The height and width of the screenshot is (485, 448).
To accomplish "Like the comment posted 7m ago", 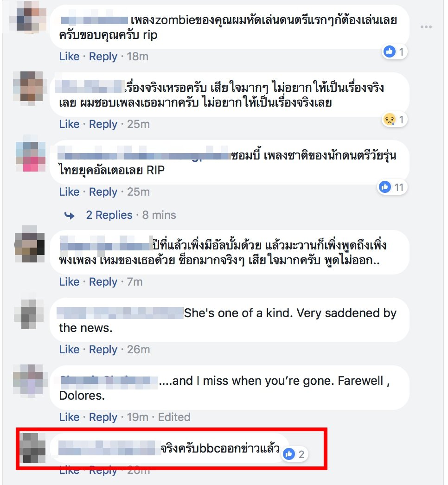I will [x=69, y=282].
